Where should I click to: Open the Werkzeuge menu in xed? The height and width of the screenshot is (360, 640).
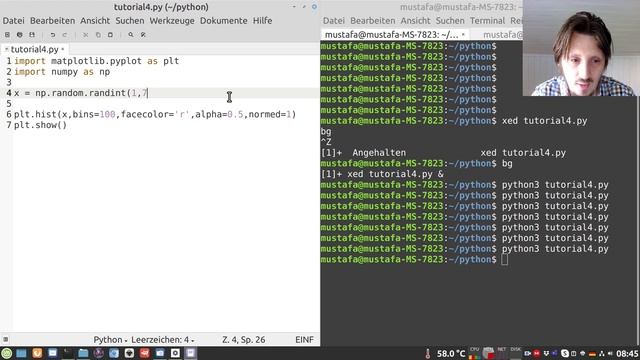(x=172, y=20)
